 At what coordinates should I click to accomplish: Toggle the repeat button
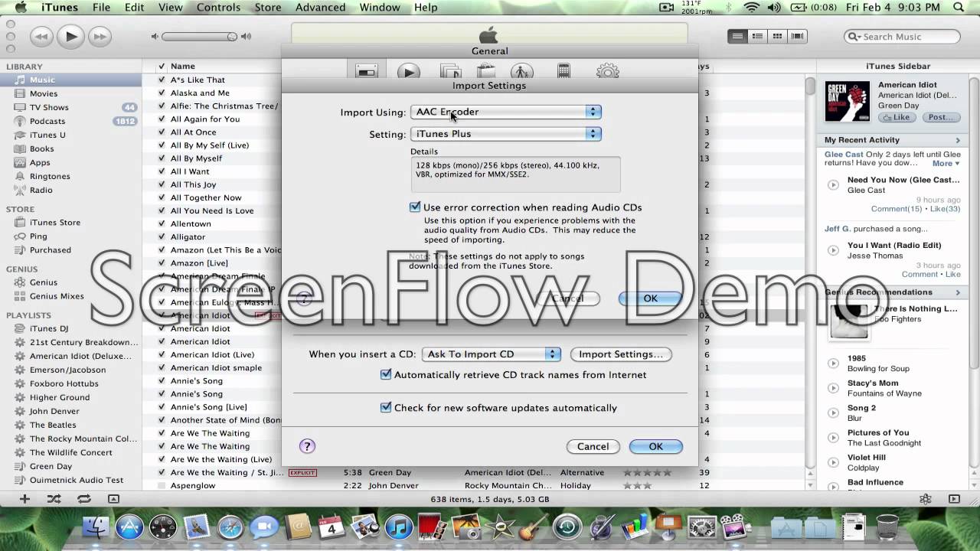83,499
